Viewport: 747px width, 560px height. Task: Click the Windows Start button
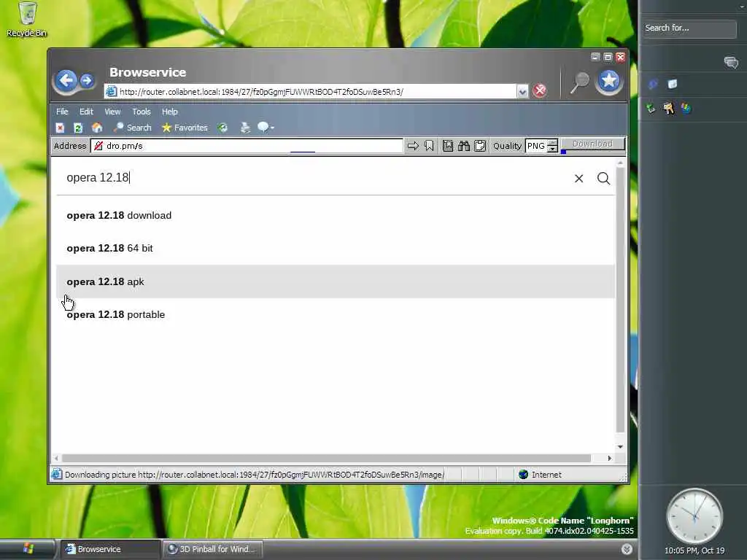(28, 549)
